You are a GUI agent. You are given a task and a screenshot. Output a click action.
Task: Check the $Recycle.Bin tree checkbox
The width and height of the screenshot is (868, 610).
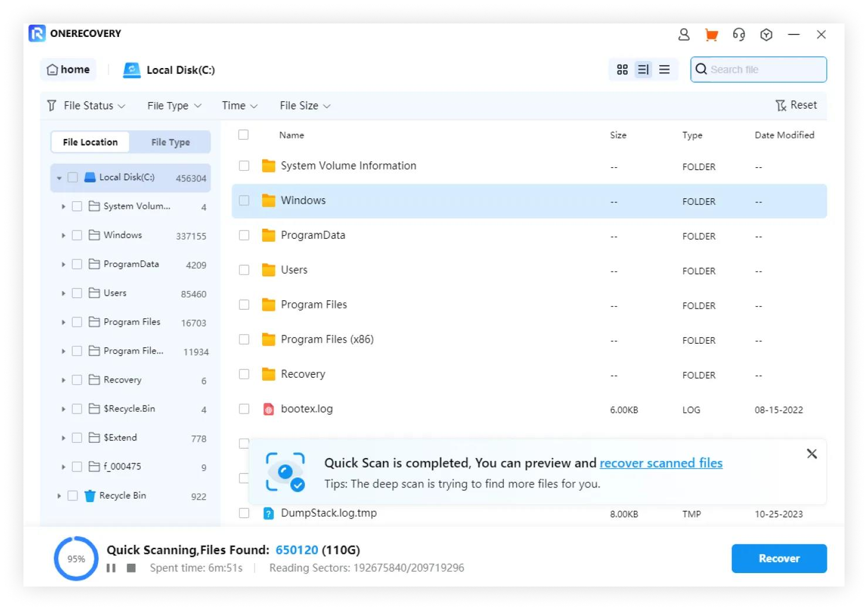(77, 409)
